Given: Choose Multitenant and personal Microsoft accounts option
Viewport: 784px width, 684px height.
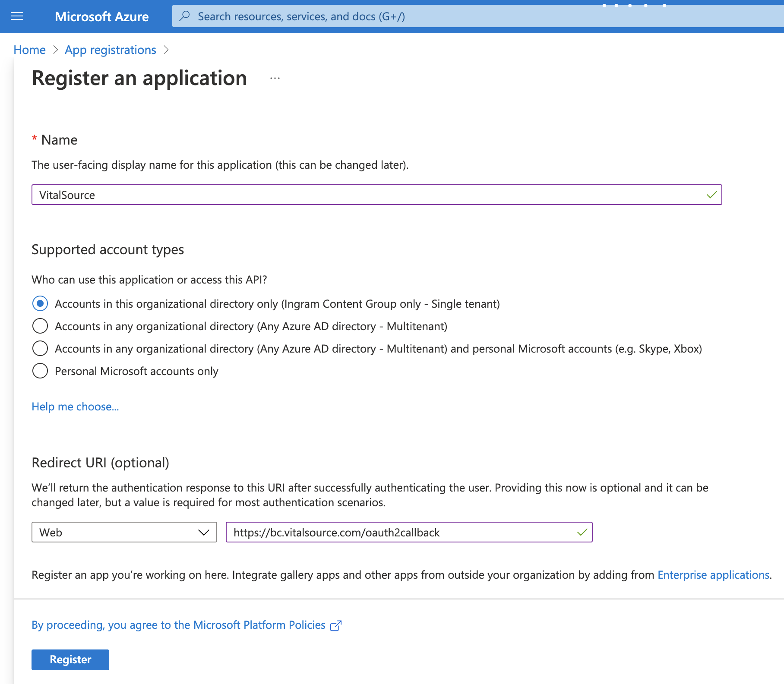Looking at the screenshot, I should tap(40, 348).
